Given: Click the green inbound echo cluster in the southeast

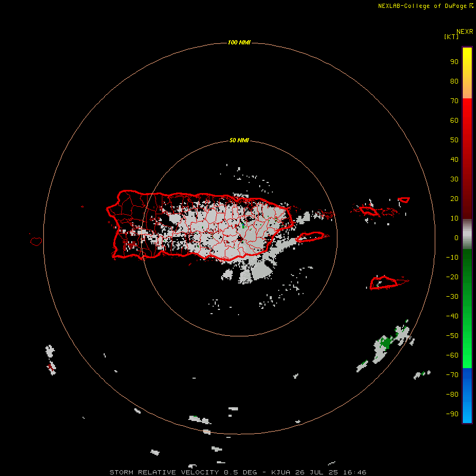Looking at the screenshot, I should coord(386,343).
